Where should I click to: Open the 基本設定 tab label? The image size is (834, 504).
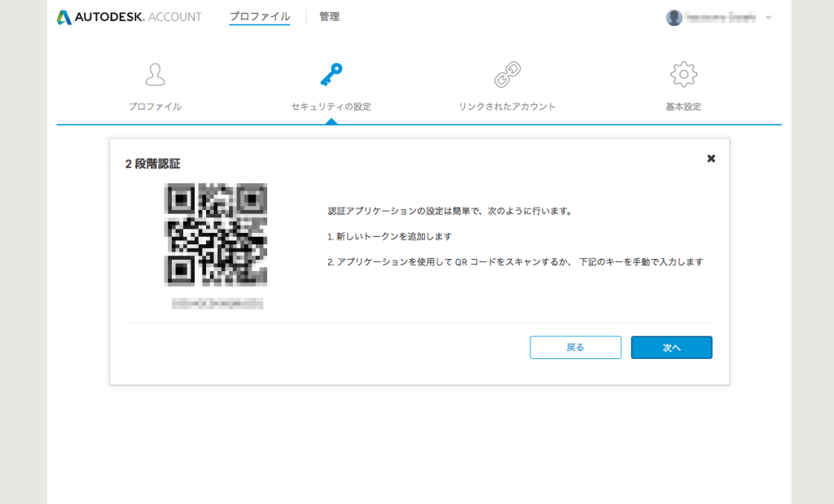pyautogui.click(x=683, y=106)
